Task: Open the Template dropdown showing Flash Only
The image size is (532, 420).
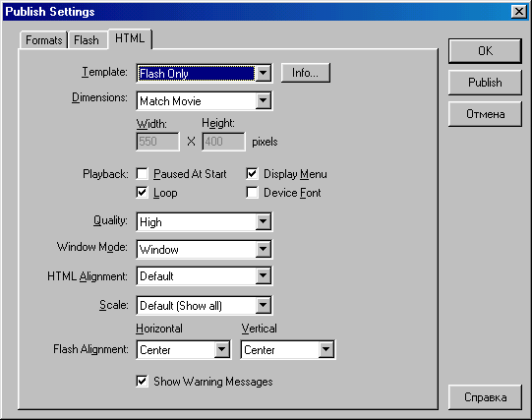Action: [204, 73]
